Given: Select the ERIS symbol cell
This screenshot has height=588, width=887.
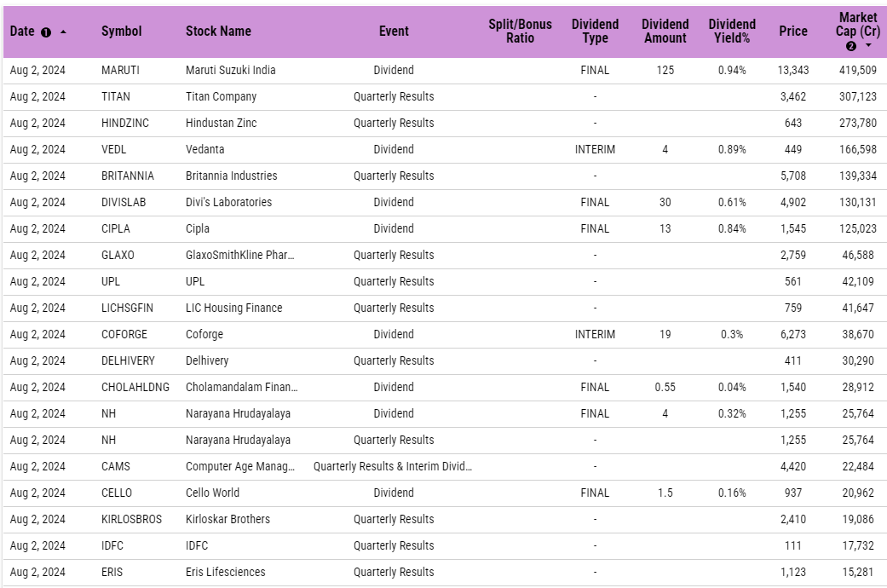Looking at the screenshot, I should (x=112, y=572).
